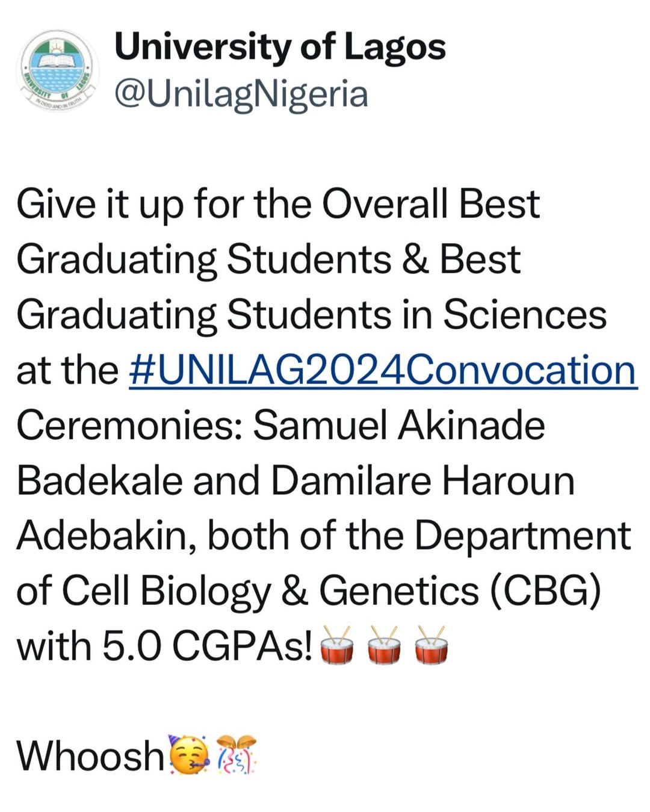Image resolution: width=650 pixels, height=812 pixels.
Task: Click the word Whoosh
Action: (90, 755)
